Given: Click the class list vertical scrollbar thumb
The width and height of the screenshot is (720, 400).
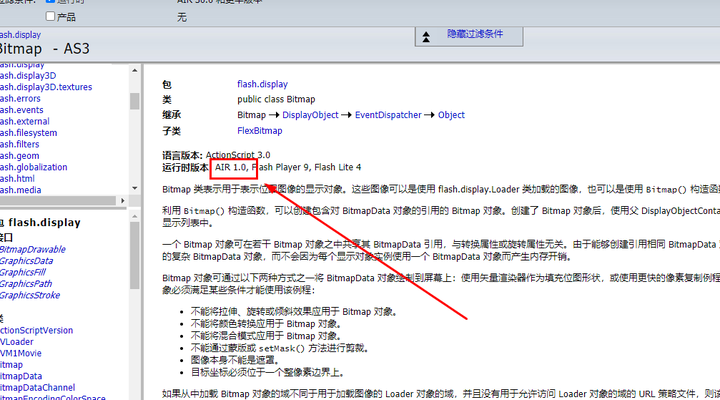Looking at the screenshot, I should pyautogui.click(x=135, y=255).
